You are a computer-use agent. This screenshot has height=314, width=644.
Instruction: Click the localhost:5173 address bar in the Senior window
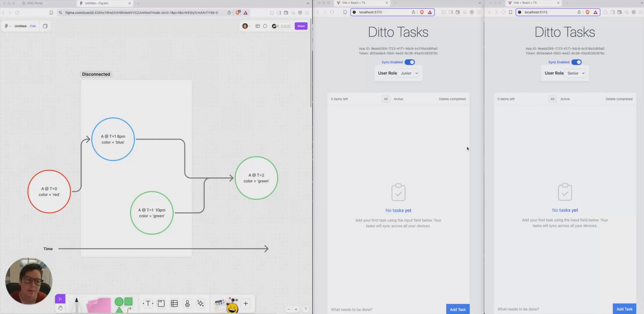[559, 12]
